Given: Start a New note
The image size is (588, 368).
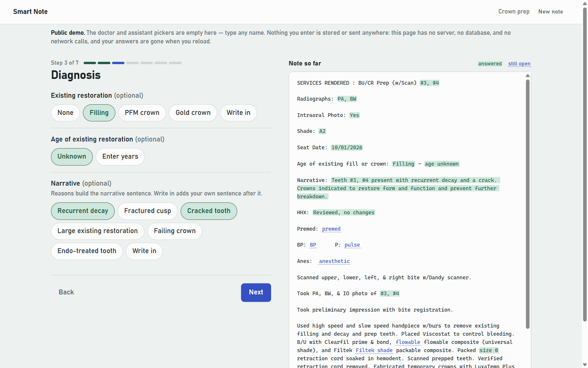Looking at the screenshot, I should (550, 11).
